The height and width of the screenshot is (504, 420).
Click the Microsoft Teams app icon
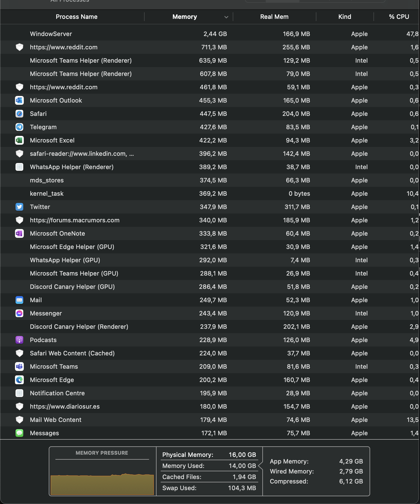pyautogui.click(x=19, y=366)
